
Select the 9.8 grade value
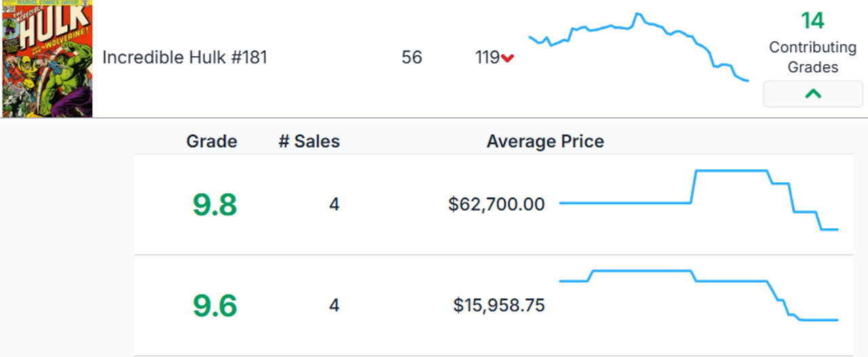pyautogui.click(x=214, y=205)
